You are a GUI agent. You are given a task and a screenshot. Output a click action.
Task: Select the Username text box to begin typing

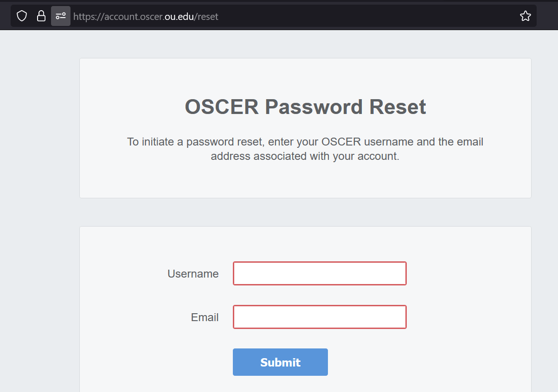click(319, 273)
